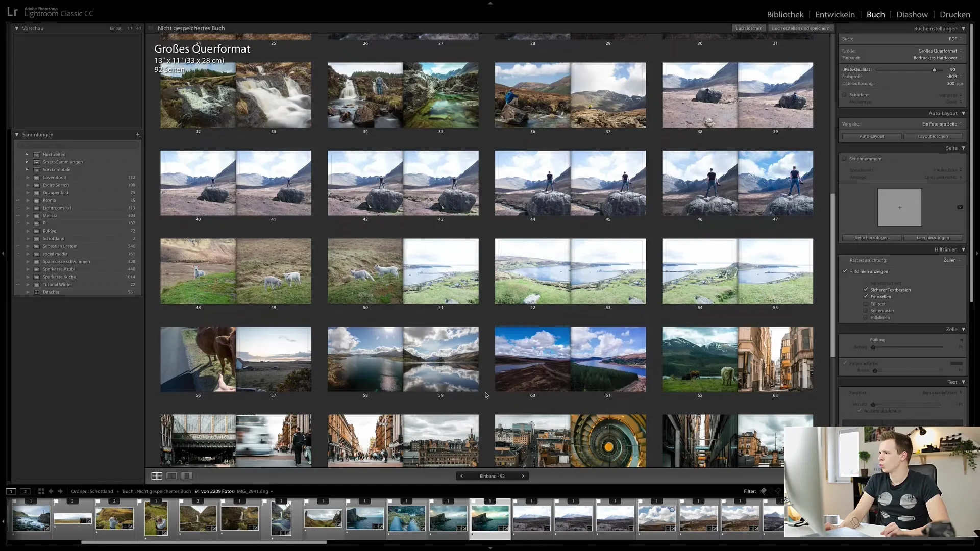Click empty page layout preview box
Image resolution: width=980 pixels, height=551 pixels.
pyautogui.click(x=899, y=207)
